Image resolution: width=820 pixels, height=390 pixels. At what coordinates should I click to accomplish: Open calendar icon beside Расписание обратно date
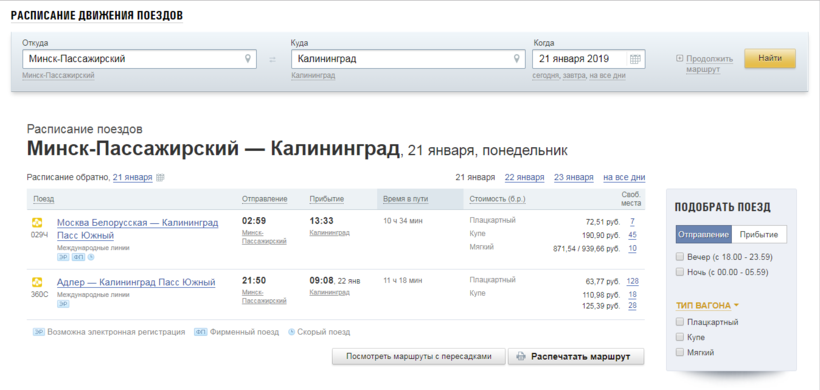click(x=161, y=177)
